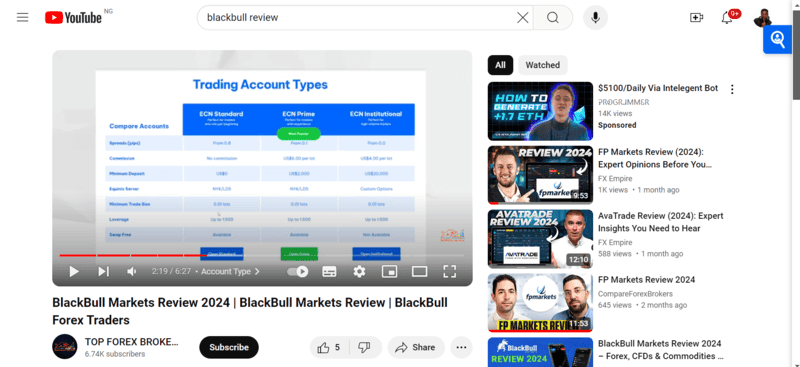The height and width of the screenshot is (367, 800).
Task: Open BlackBull Markets Review 2024 – Forex, CFDs title
Action: (661, 350)
